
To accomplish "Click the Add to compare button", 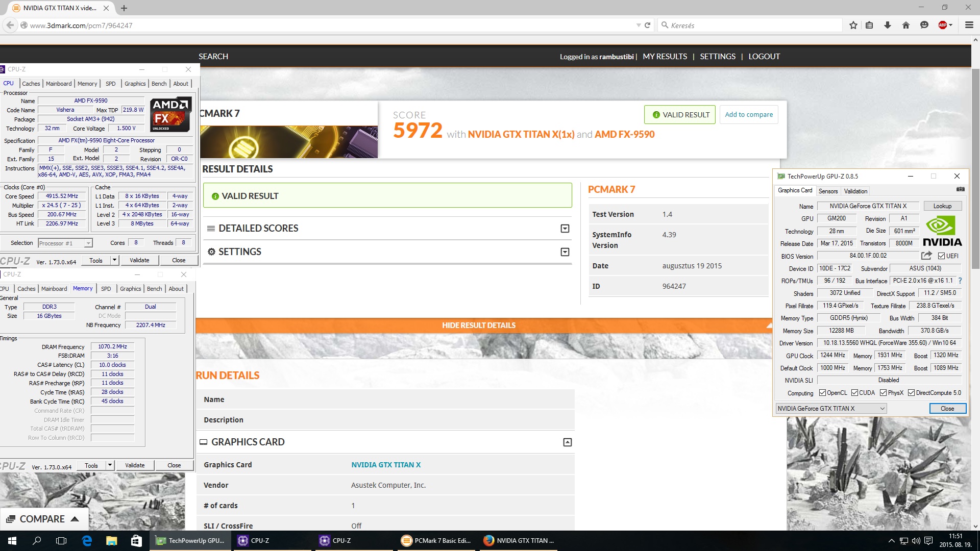I will coord(749,114).
